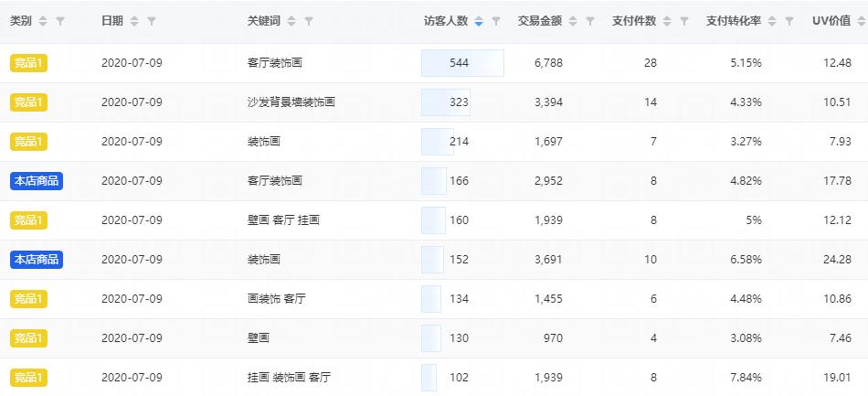
Task: Select keyword 沙发背景墙装饰画
Action: (291, 102)
